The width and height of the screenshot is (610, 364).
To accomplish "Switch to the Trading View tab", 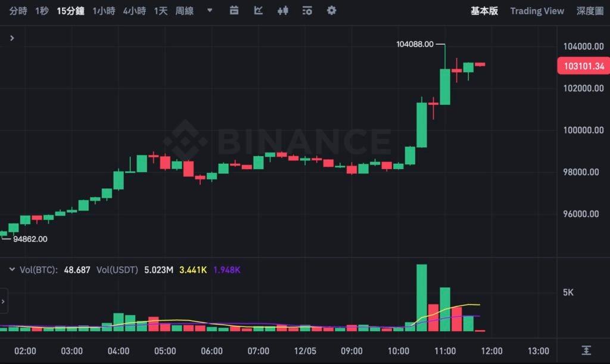I will click(x=537, y=11).
